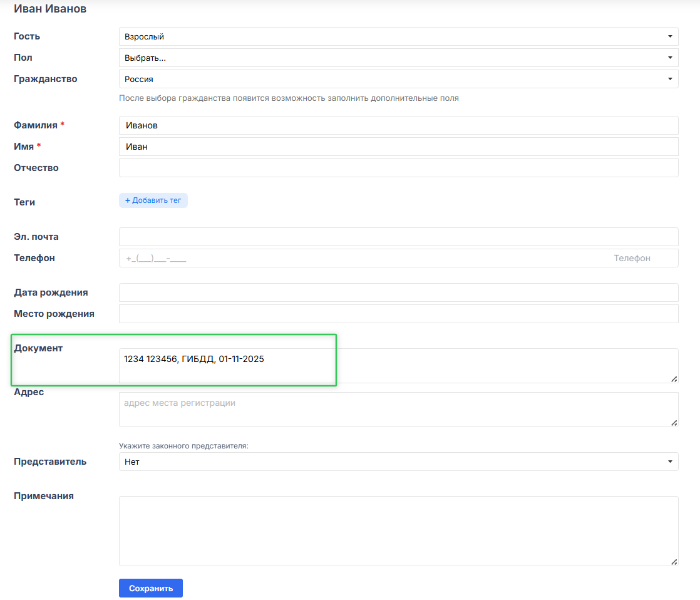Screen dimensions: 700x600
Task: Click the Дата рождения field
Action: (398, 292)
